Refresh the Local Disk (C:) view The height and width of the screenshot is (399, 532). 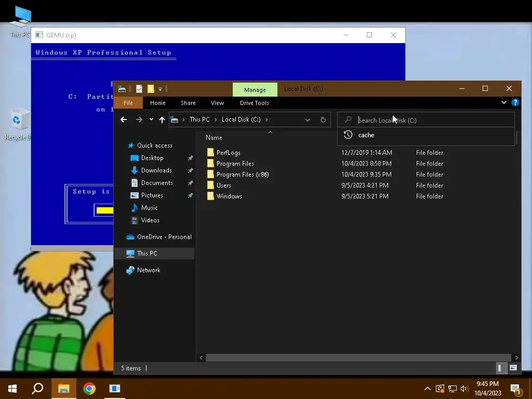point(323,120)
